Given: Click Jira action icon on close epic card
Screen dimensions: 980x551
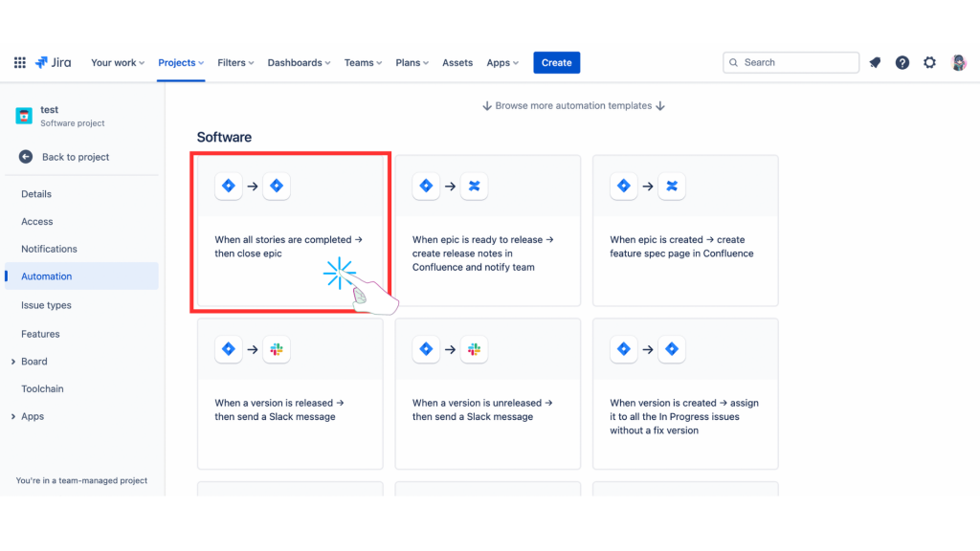Looking at the screenshot, I should pyautogui.click(x=277, y=186).
